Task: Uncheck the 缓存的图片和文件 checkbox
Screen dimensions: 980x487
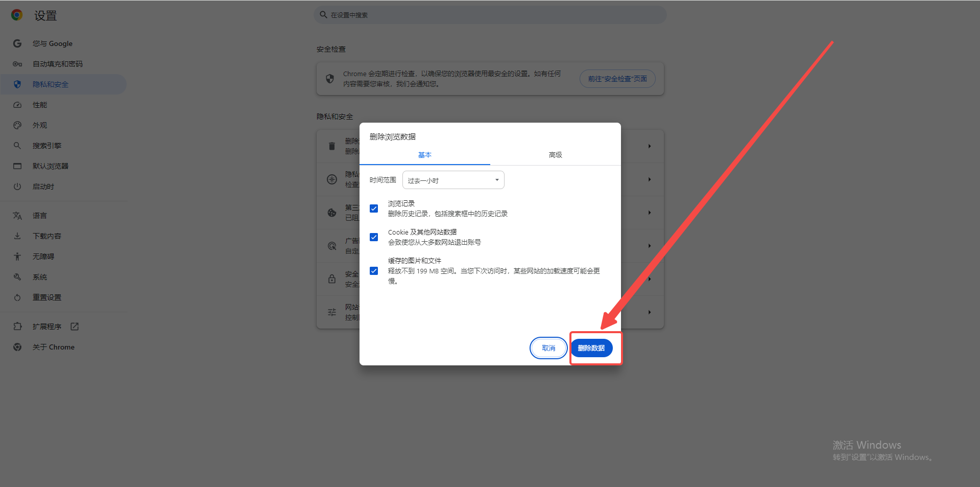Action: click(x=374, y=271)
